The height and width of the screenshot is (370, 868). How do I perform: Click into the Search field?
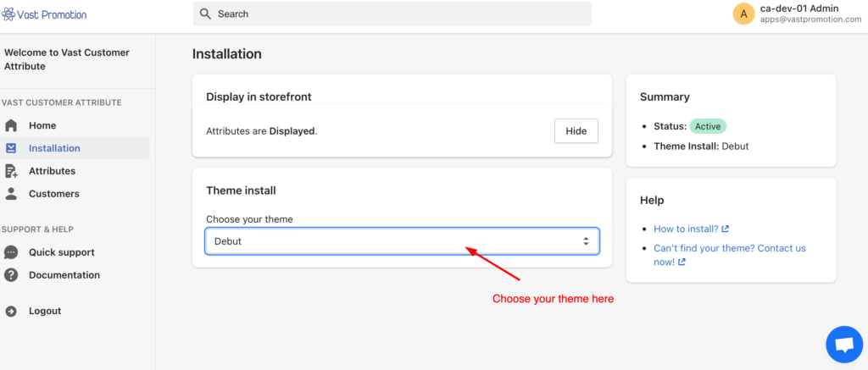pyautogui.click(x=392, y=14)
